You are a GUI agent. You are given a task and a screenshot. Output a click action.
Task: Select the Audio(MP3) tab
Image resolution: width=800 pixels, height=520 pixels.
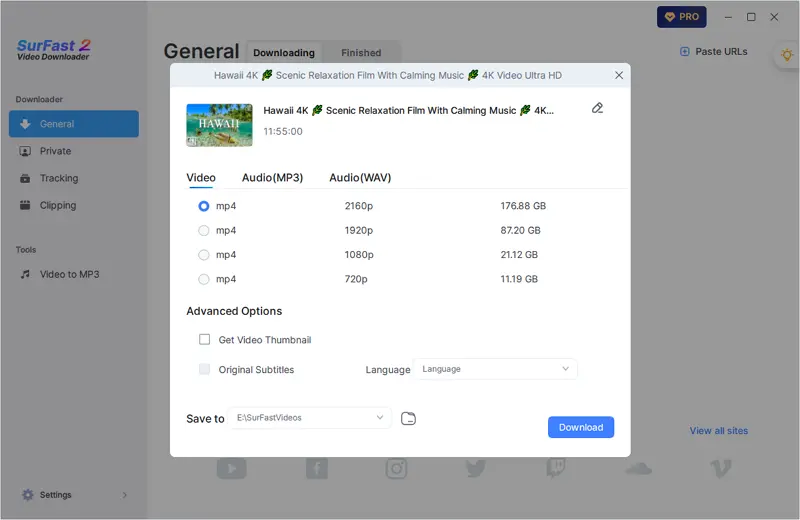coord(272,178)
